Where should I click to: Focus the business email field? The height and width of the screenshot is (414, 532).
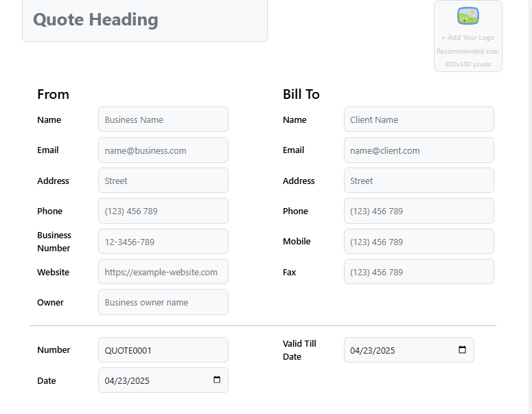(163, 150)
